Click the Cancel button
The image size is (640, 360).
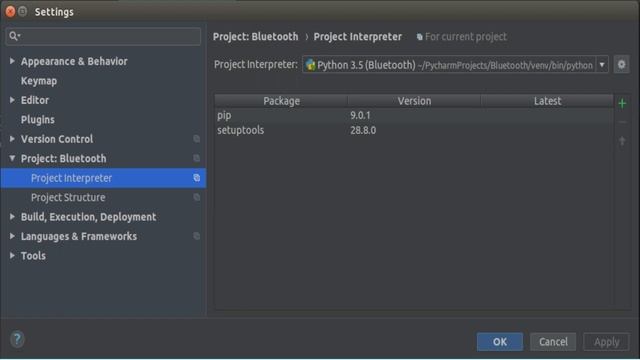coord(553,342)
